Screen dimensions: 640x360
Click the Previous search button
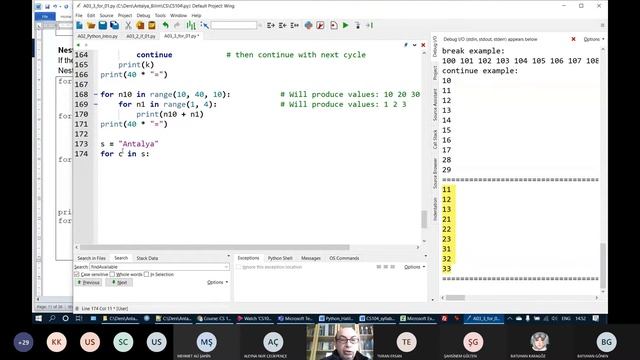89,282
